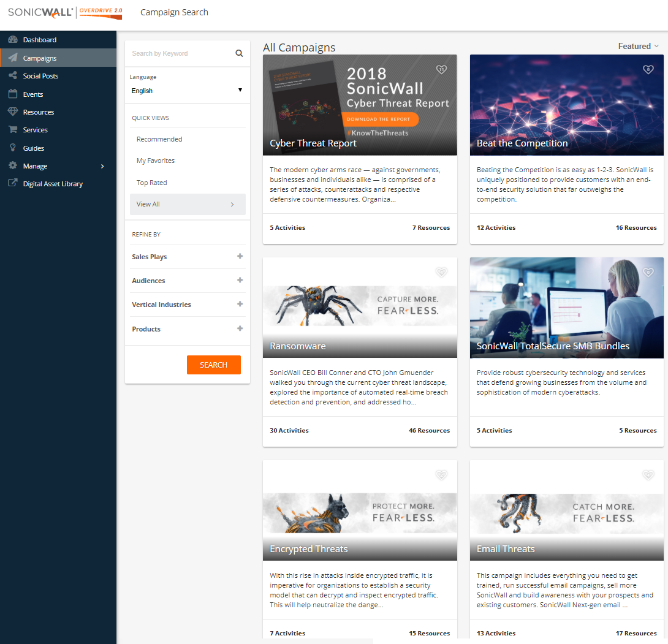The height and width of the screenshot is (644, 668).
Task: Click the Services shopping cart icon
Action: pyautogui.click(x=13, y=129)
